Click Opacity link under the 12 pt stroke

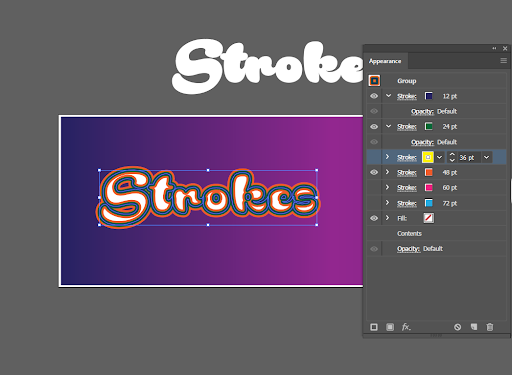click(422, 112)
